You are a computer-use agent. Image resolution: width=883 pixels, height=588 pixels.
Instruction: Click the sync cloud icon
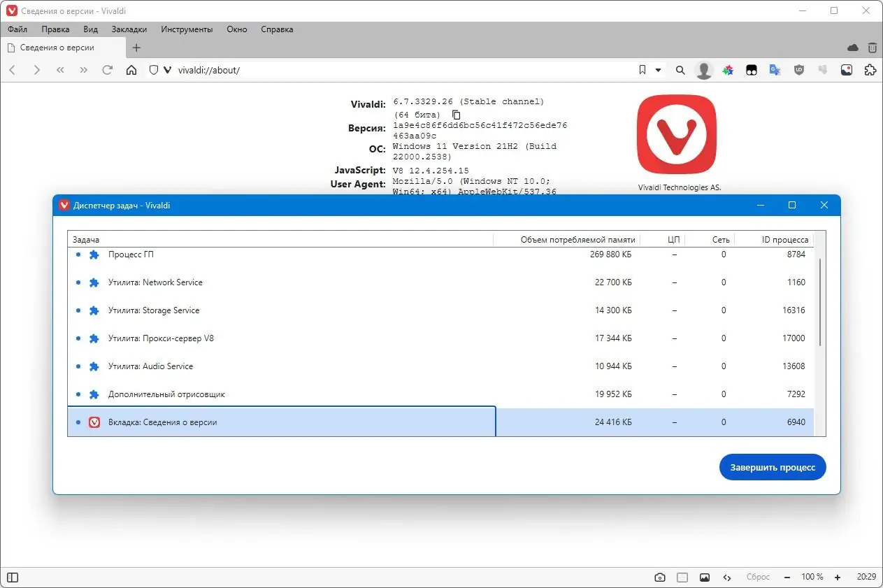pos(852,48)
